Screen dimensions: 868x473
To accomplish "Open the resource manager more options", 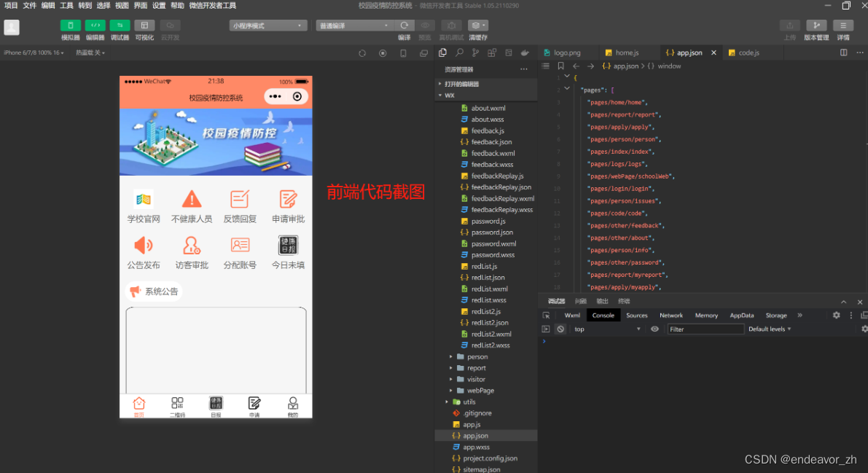I will [x=524, y=69].
